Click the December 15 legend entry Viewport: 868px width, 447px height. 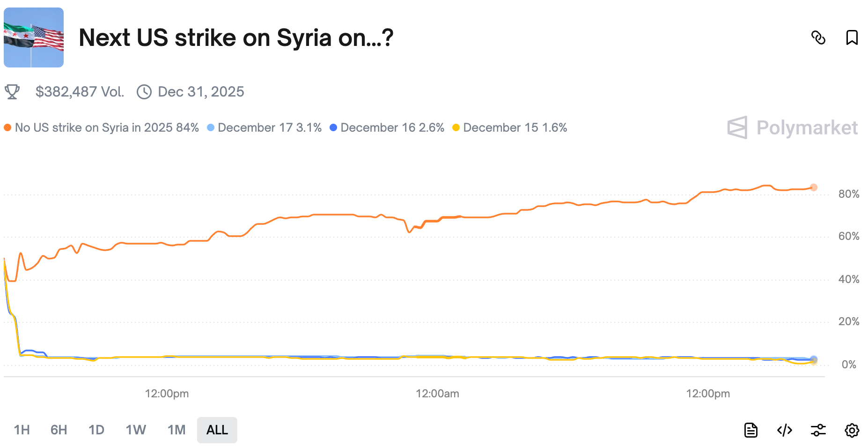[x=509, y=127]
